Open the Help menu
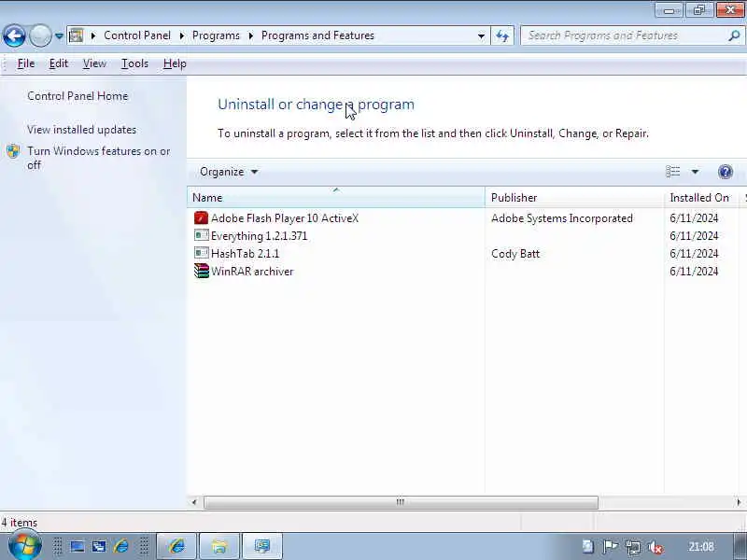Image resolution: width=747 pixels, height=560 pixels. point(175,63)
